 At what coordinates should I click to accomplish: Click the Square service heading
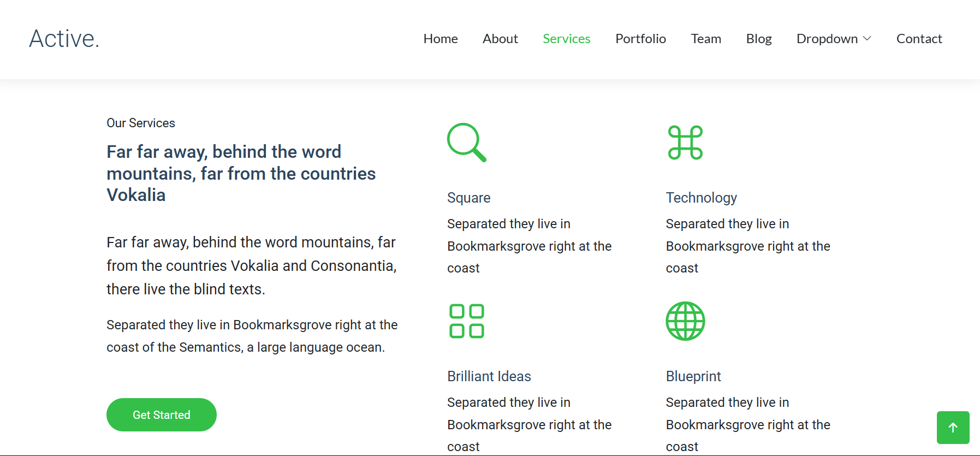[468, 198]
